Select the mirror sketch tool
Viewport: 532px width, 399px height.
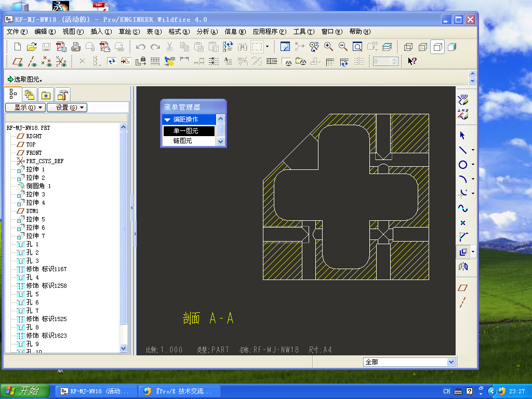tap(463, 267)
